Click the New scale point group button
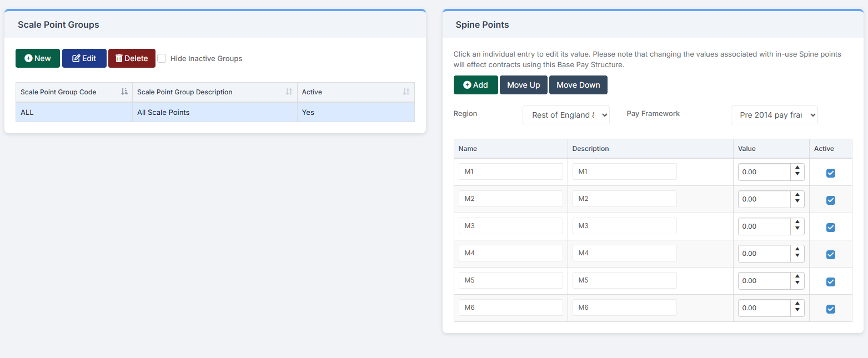Image resolution: width=868 pixels, height=358 pixels. pyautogui.click(x=38, y=58)
